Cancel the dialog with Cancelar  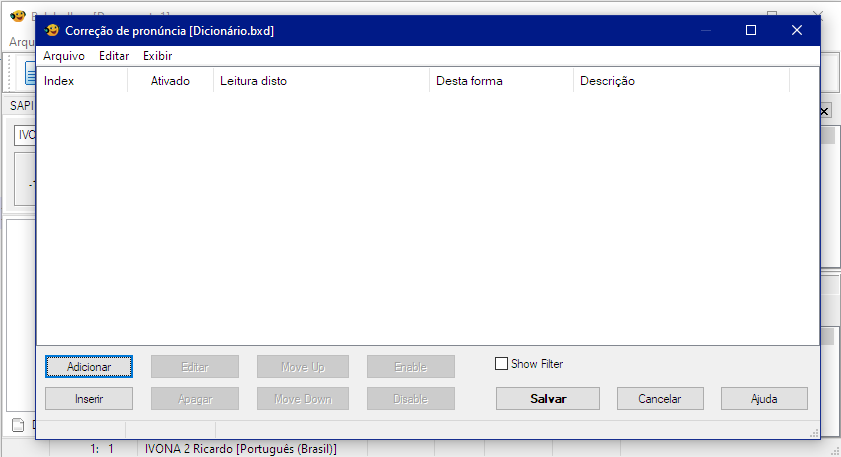click(x=660, y=399)
